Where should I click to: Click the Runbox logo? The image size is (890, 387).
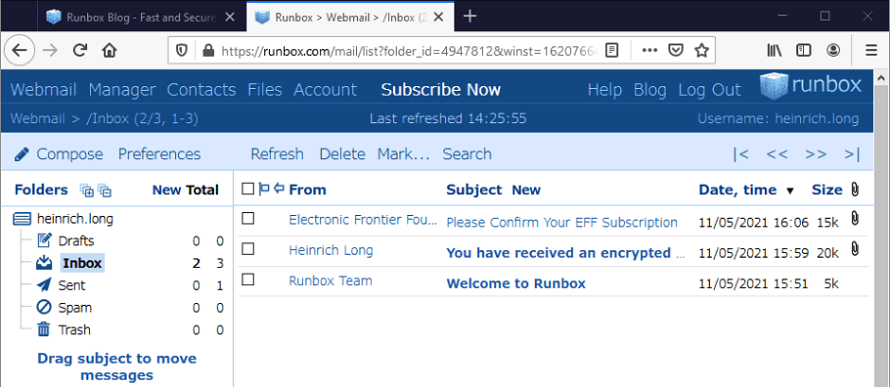(x=811, y=86)
